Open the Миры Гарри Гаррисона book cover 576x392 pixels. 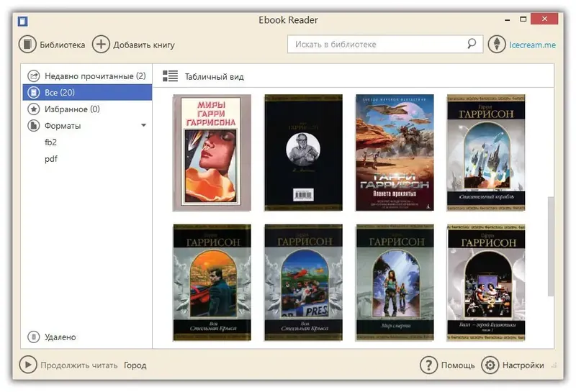tap(212, 152)
